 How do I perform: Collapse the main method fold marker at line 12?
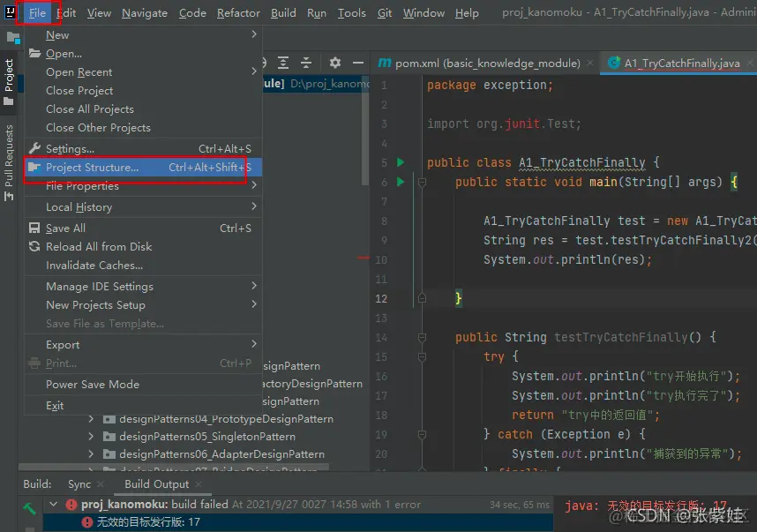(422, 298)
